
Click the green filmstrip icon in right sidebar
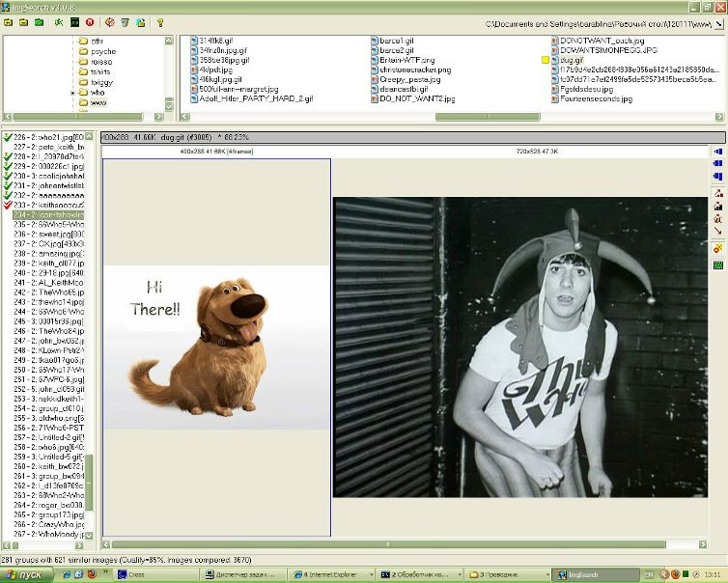pyautogui.click(x=717, y=265)
